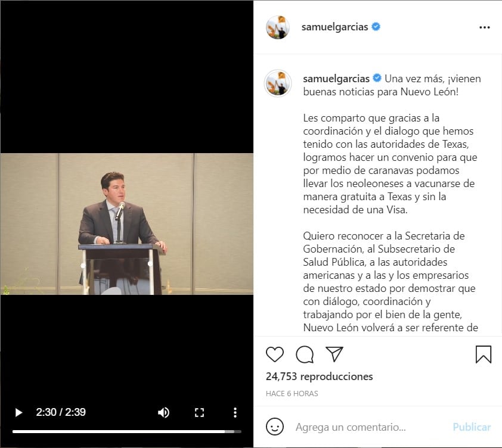Click the Agrega un comentario field
Screen dimensions: 502x448
coord(351,427)
